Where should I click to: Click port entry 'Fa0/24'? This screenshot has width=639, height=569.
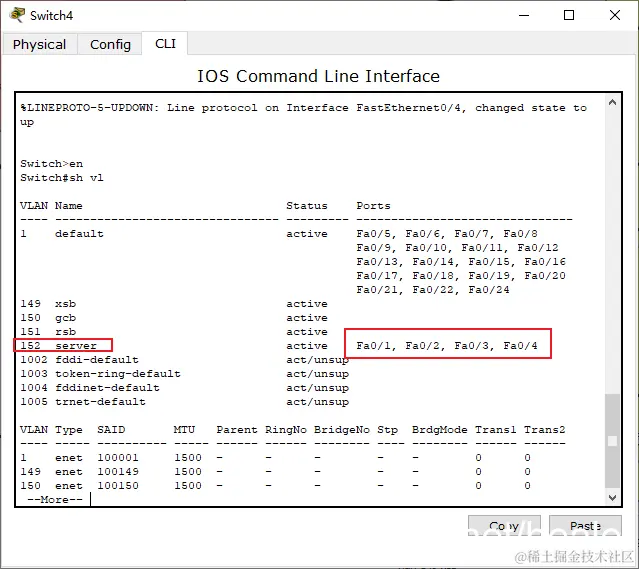489,290
